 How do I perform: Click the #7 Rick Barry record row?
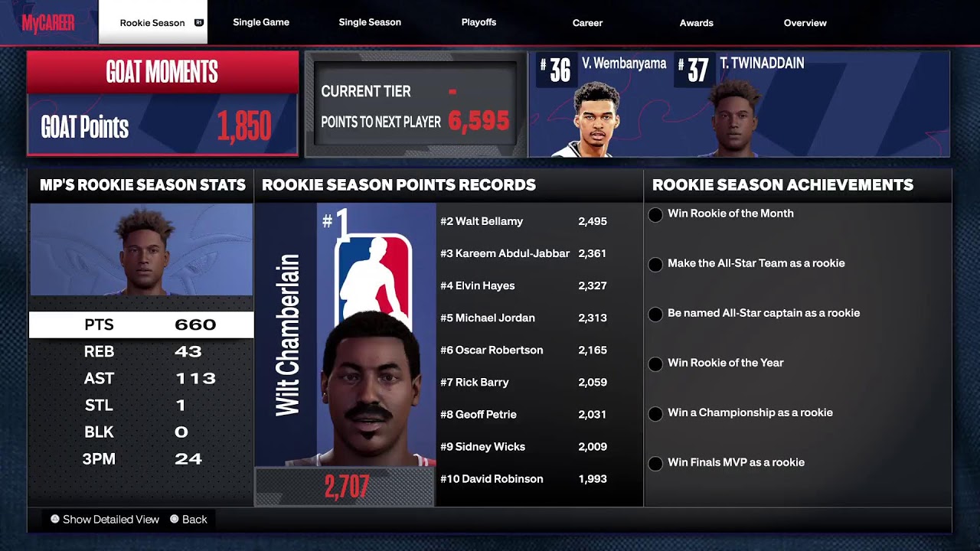524,382
